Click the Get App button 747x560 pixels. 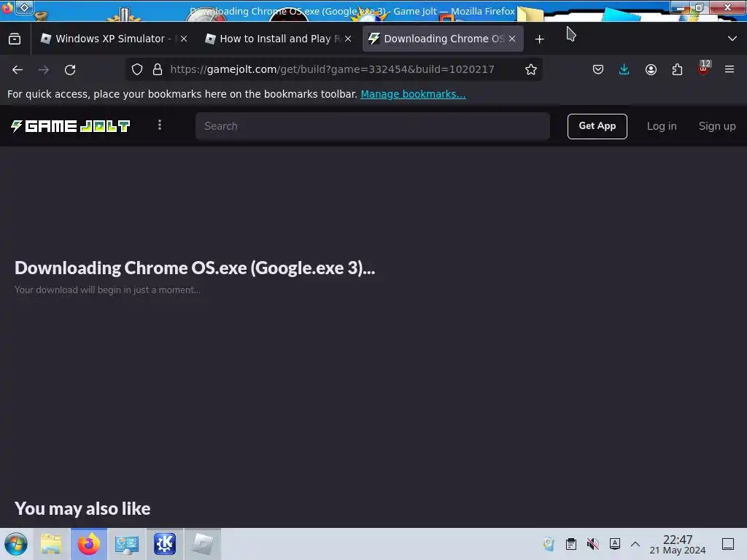tap(597, 126)
